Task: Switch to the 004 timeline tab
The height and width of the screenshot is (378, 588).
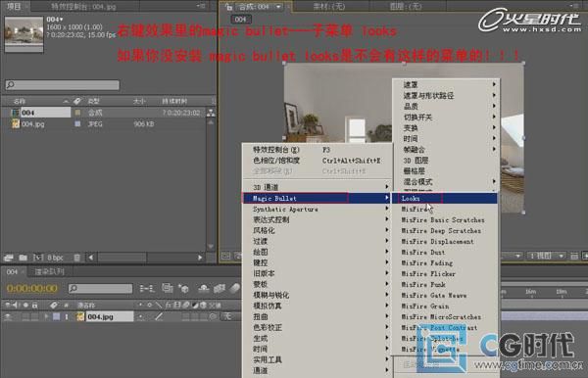Action: pyautogui.click(x=12, y=271)
